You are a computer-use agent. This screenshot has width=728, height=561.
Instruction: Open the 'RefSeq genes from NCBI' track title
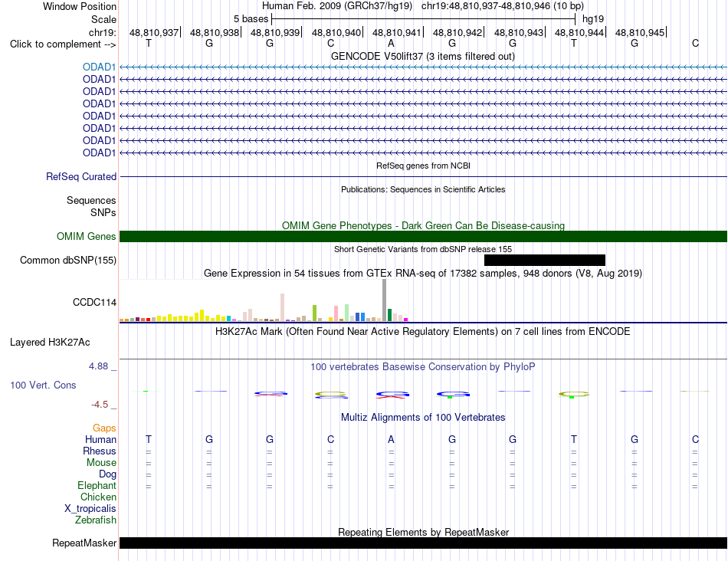[x=423, y=166]
